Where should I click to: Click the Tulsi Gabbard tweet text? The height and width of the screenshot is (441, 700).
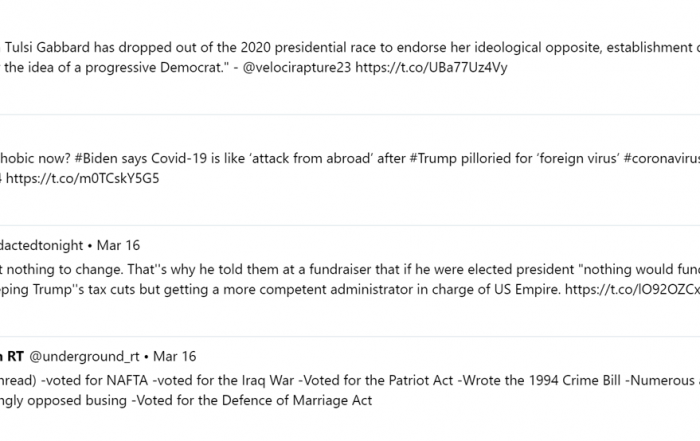tap(350, 58)
